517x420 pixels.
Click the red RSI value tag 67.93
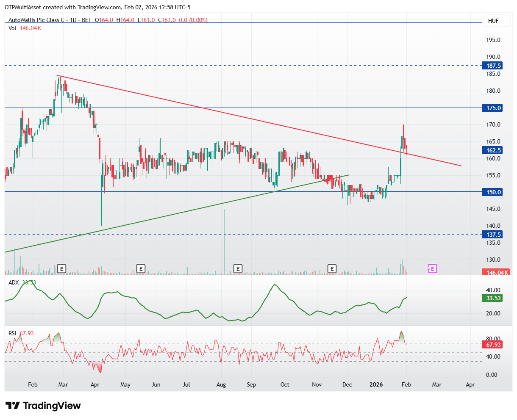click(x=493, y=345)
